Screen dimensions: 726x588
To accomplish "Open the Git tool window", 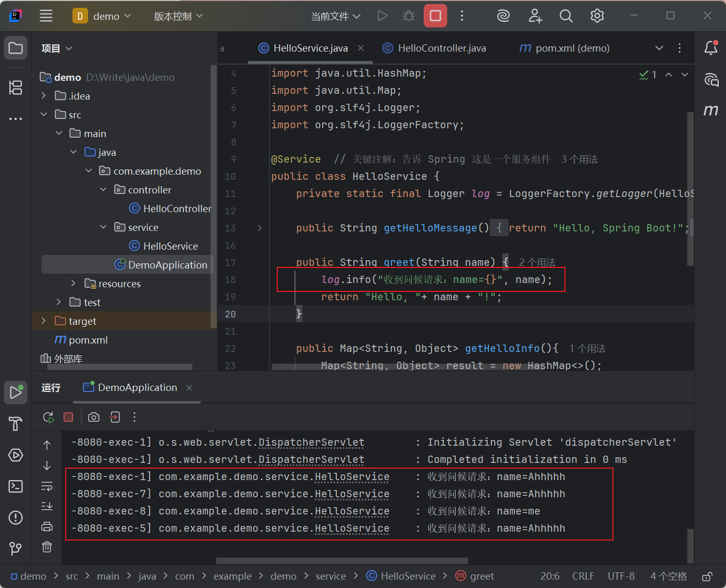I will click(16, 548).
